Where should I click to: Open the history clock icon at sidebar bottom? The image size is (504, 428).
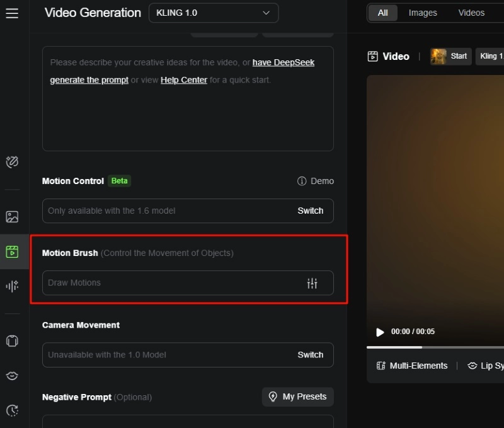(12, 410)
